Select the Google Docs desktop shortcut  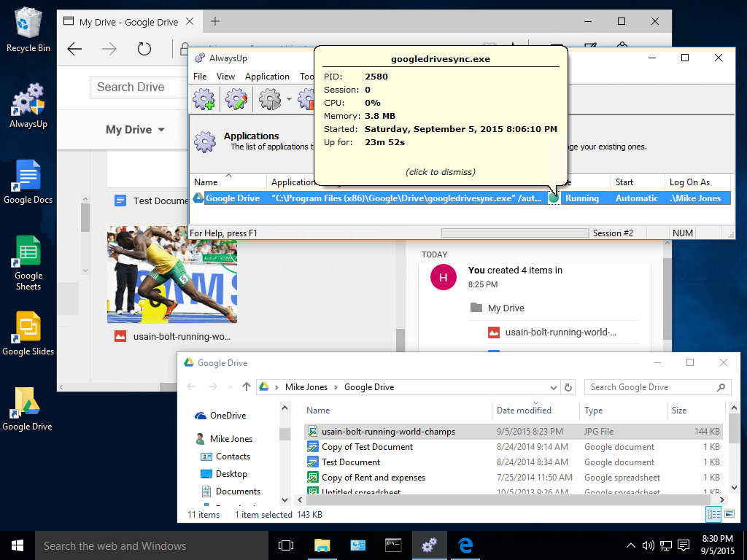(28, 182)
